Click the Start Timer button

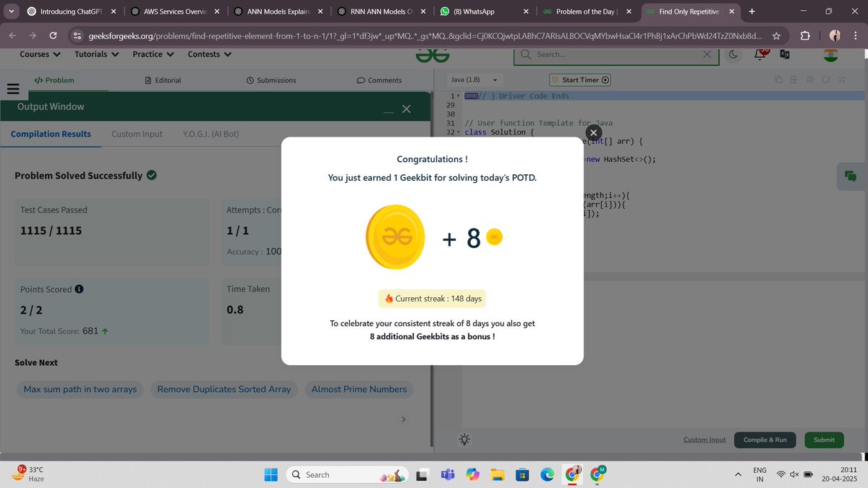(x=580, y=80)
